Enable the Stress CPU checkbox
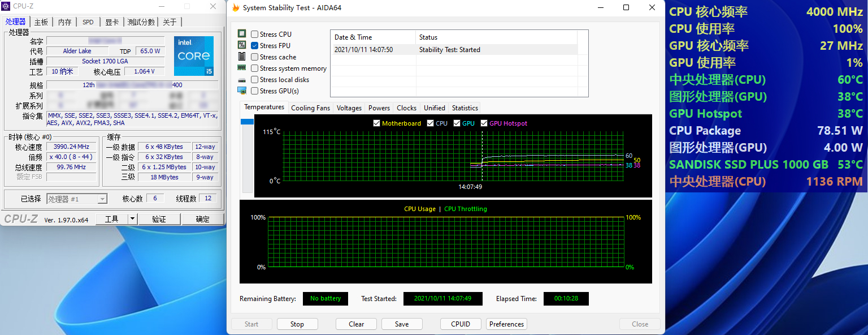Screen dimensions: 868x335 (x=254, y=33)
